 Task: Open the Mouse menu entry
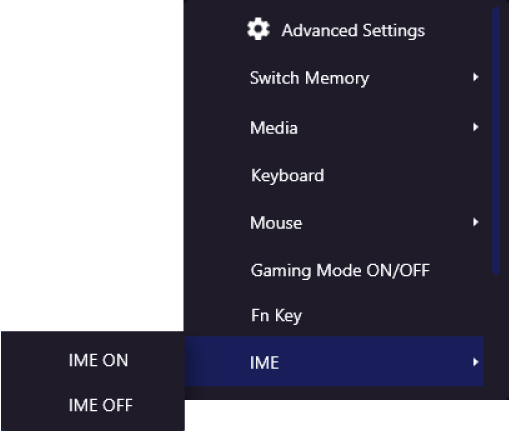pyautogui.click(x=334, y=223)
